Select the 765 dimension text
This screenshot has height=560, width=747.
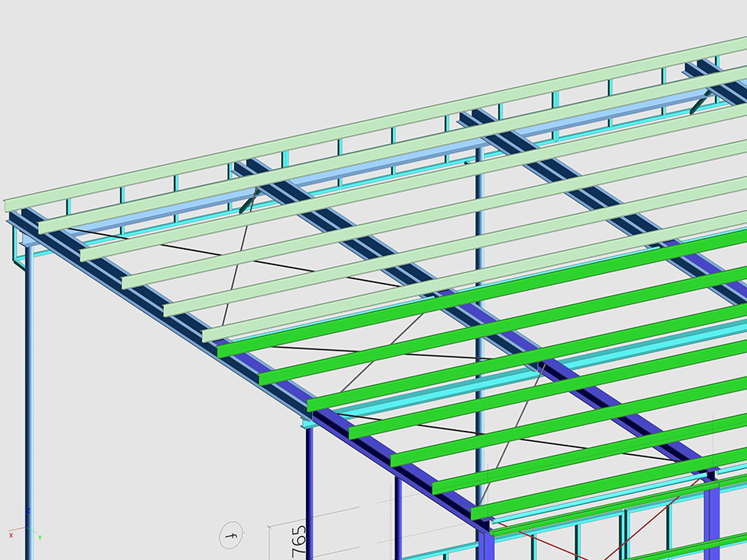click(x=299, y=541)
